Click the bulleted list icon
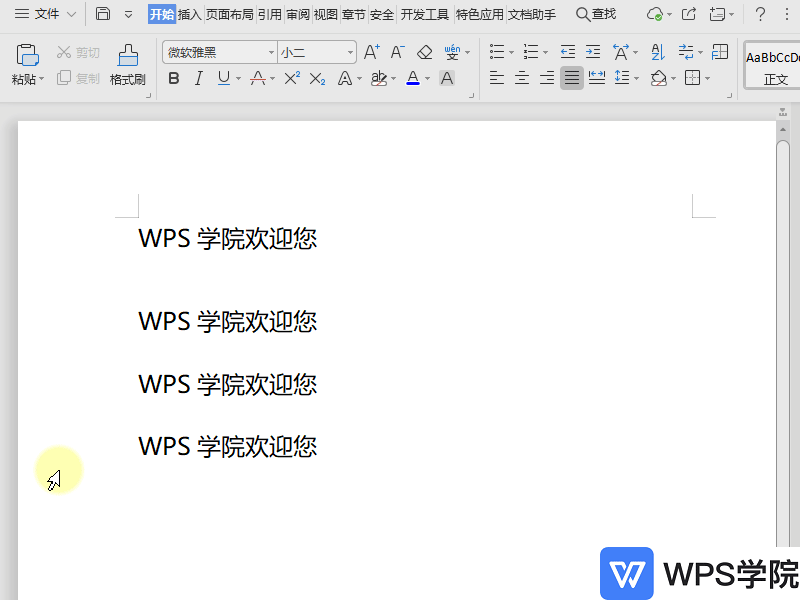The image size is (800, 600). tap(497, 52)
